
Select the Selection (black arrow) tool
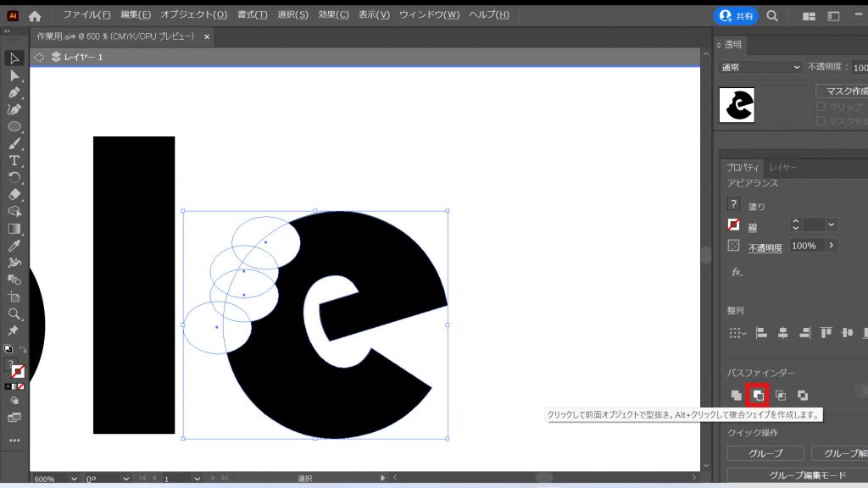(x=14, y=58)
